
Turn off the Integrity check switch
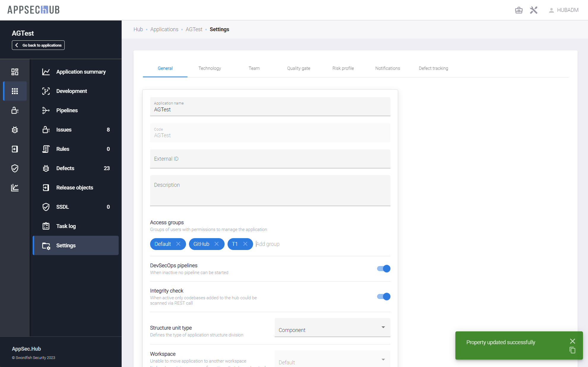point(384,297)
